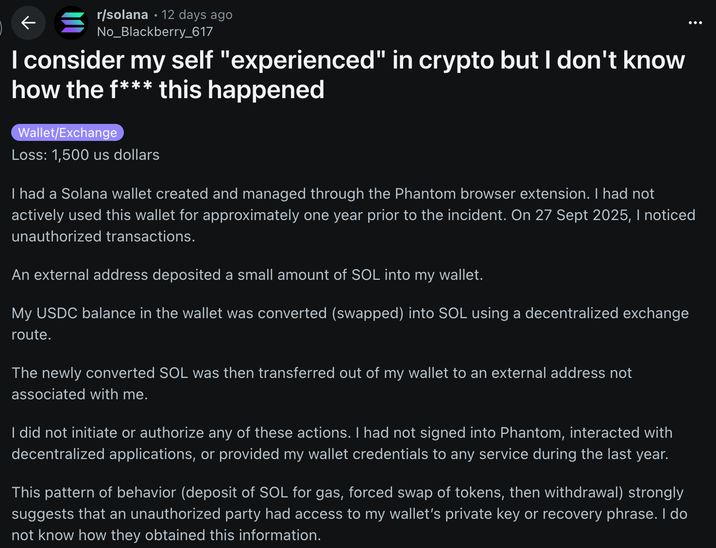The image size is (716, 548).
Task: Click the back arrow button
Action: pyautogui.click(x=29, y=22)
